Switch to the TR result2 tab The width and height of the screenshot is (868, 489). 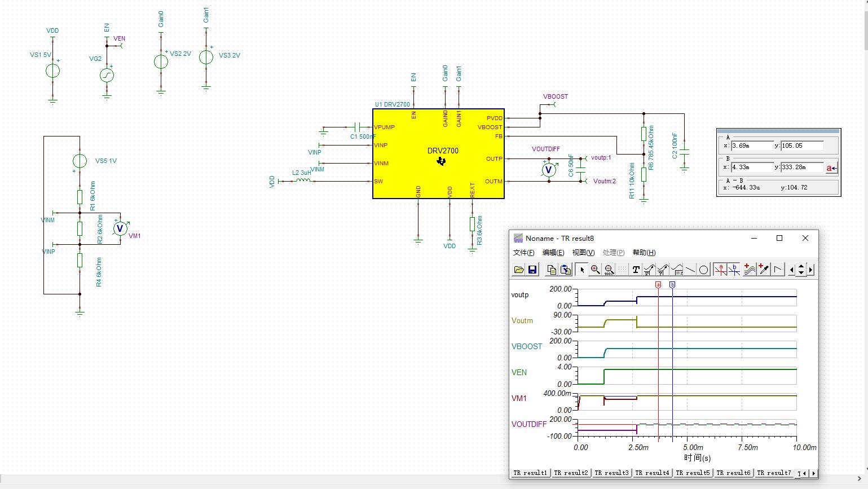click(571, 473)
